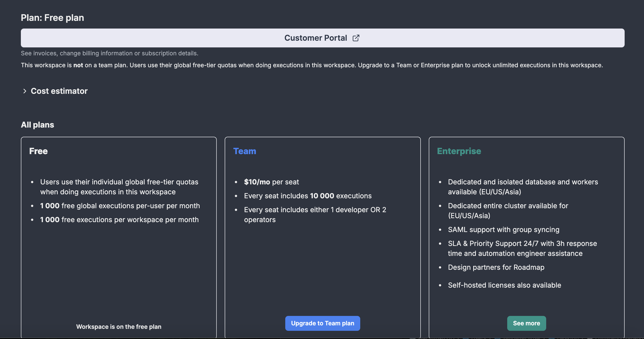Click 'See invoices, change billing information' caption

[x=109, y=53]
